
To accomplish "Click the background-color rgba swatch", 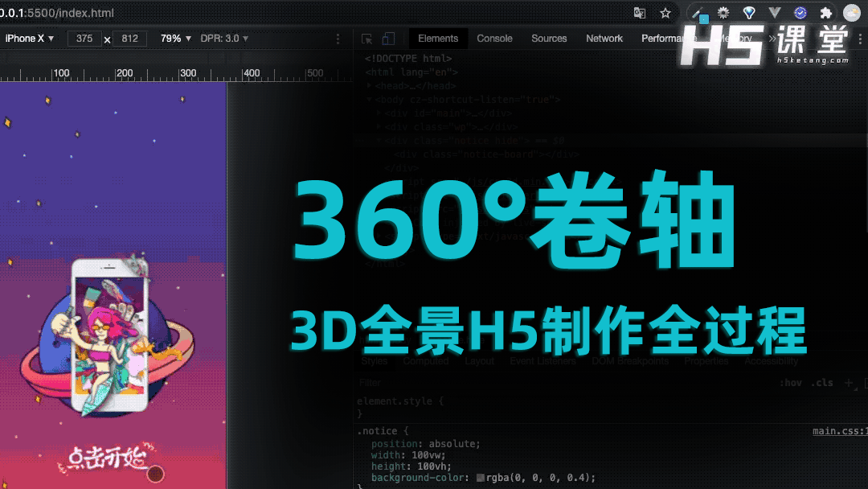I will pyautogui.click(x=481, y=478).
